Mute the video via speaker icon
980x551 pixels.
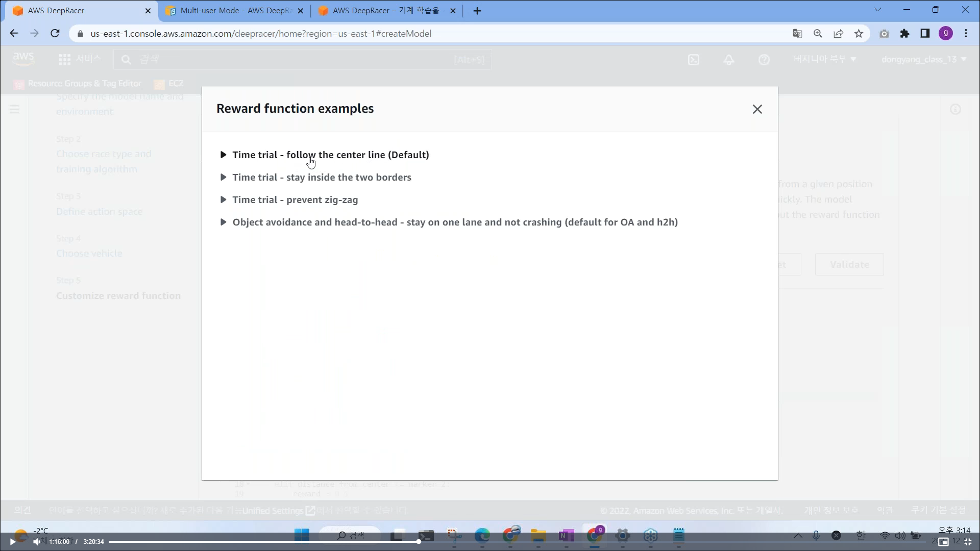(36, 542)
